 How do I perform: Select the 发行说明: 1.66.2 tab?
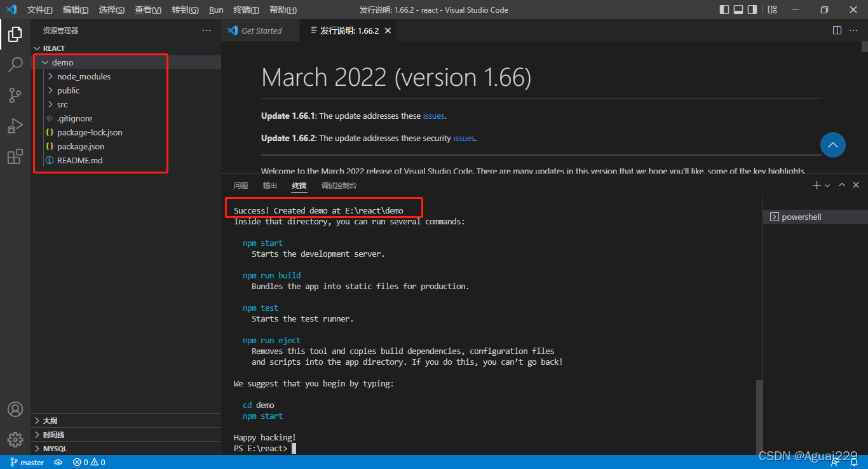[349, 31]
